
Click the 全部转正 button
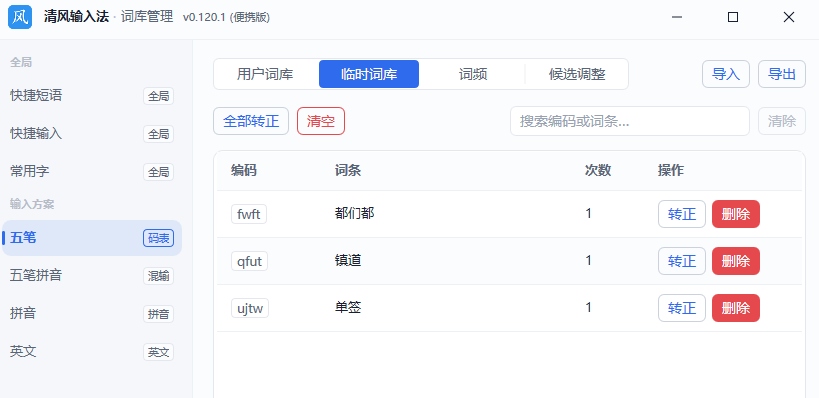pyautogui.click(x=251, y=121)
